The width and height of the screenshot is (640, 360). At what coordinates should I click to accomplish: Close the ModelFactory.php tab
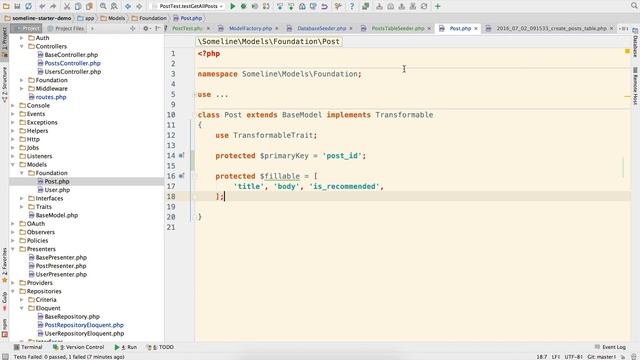277,28
